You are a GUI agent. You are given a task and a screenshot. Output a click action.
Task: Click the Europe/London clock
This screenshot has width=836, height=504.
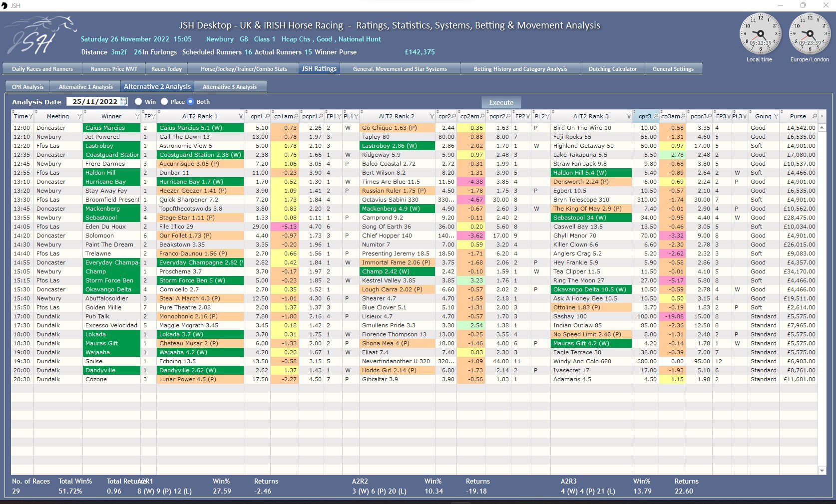pos(809,34)
